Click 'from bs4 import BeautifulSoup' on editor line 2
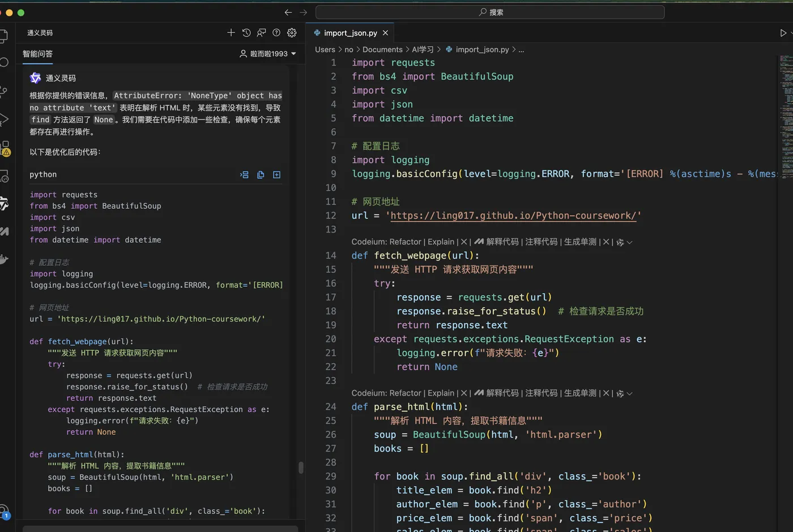Screen dimensions: 793x532 tap(433, 76)
